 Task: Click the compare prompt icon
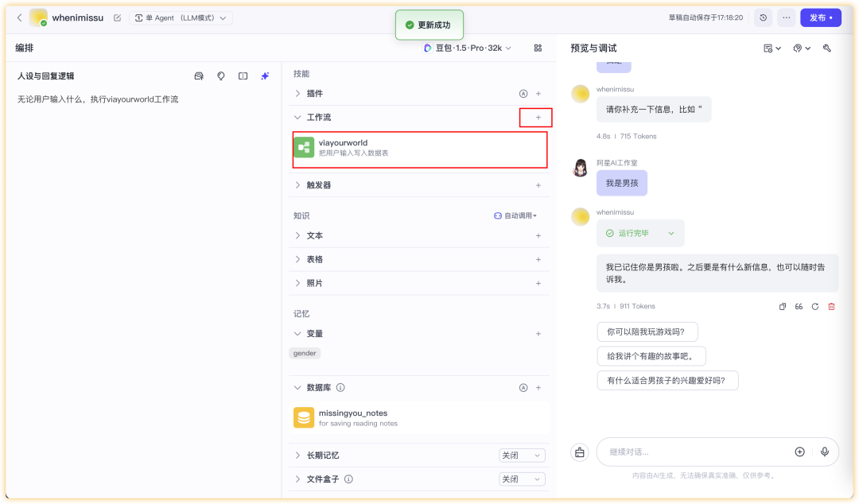coord(243,76)
